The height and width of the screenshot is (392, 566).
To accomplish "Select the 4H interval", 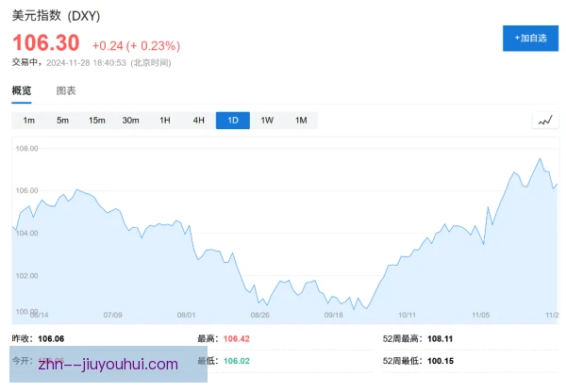I will [x=198, y=121].
